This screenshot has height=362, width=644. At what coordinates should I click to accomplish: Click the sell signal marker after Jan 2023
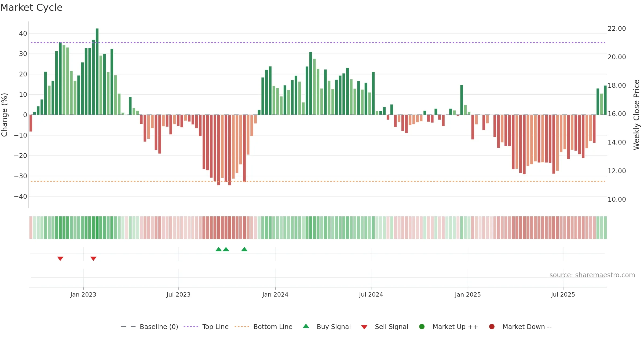point(93,258)
